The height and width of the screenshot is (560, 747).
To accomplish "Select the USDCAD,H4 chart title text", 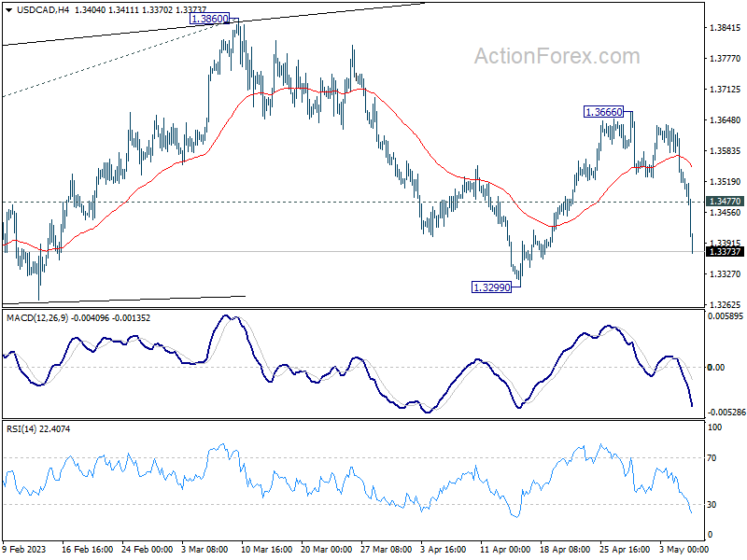I will (x=42, y=10).
